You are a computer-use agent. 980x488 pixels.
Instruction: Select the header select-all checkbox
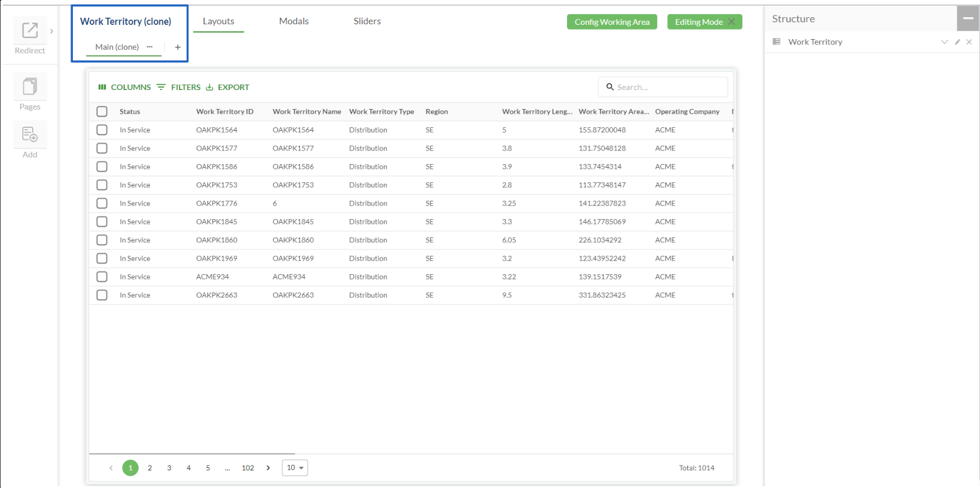click(x=102, y=111)
